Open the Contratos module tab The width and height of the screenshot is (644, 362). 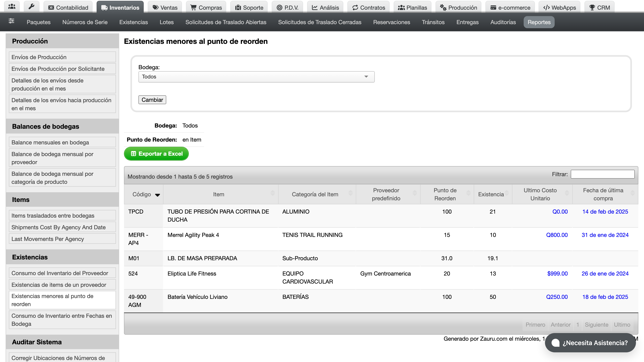tap(368, 7)
